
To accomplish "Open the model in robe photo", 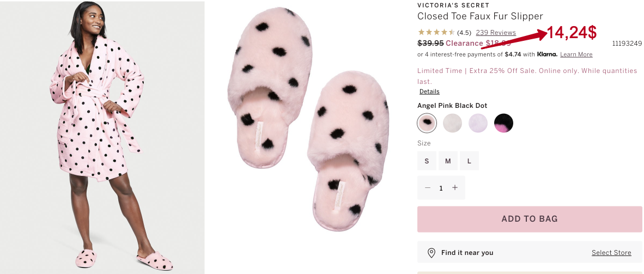I will click(102, 137).
